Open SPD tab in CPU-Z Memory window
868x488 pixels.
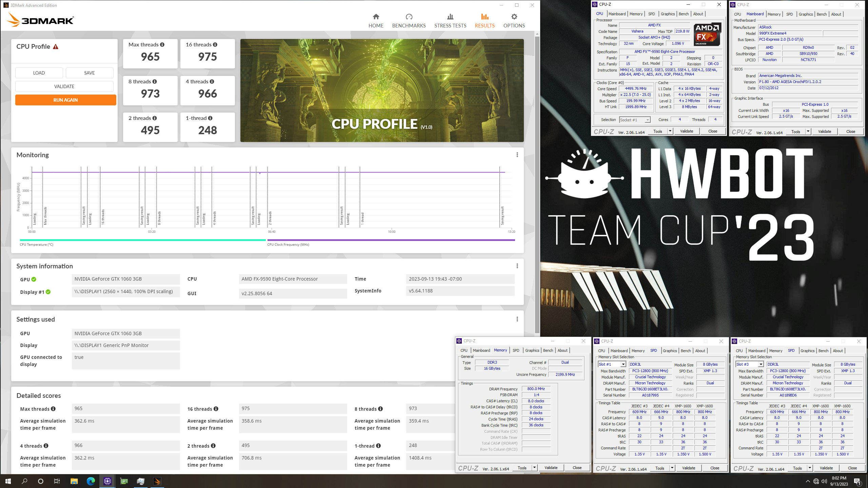pyautogui.click(x=516, y=351)
